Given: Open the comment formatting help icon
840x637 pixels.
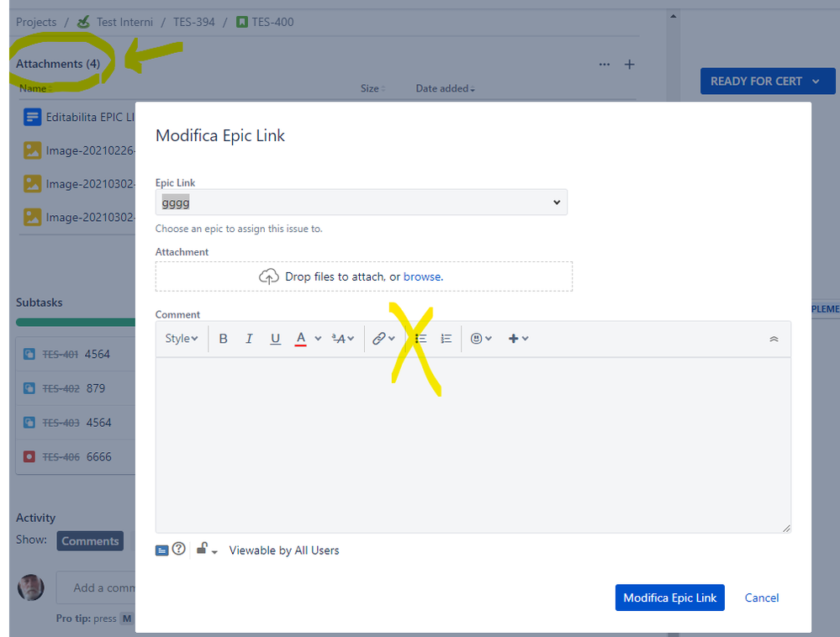Looking at the screenshot, I should click(x=179, y=549).
